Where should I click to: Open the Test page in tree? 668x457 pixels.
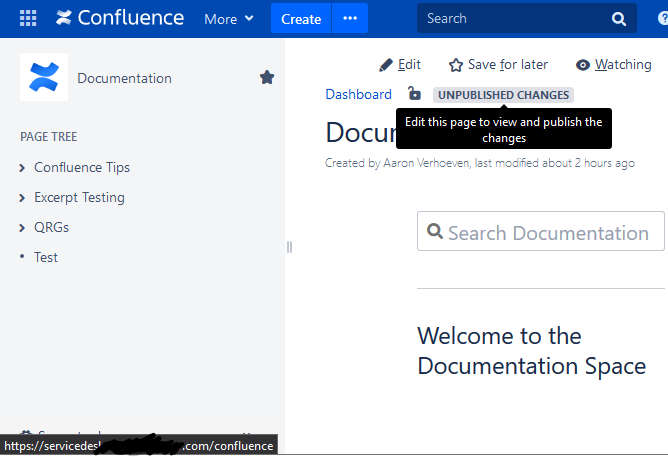pos(46,258)
